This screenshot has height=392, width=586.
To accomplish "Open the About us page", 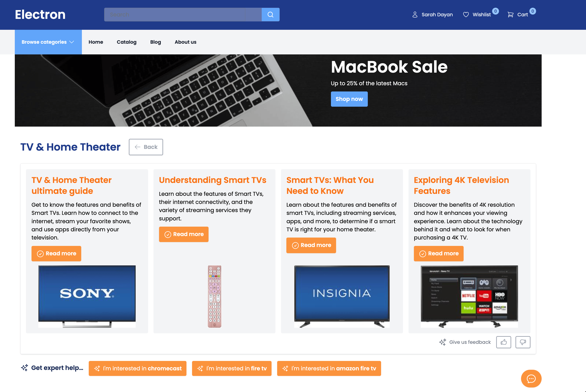I will (x=185, y=42).
